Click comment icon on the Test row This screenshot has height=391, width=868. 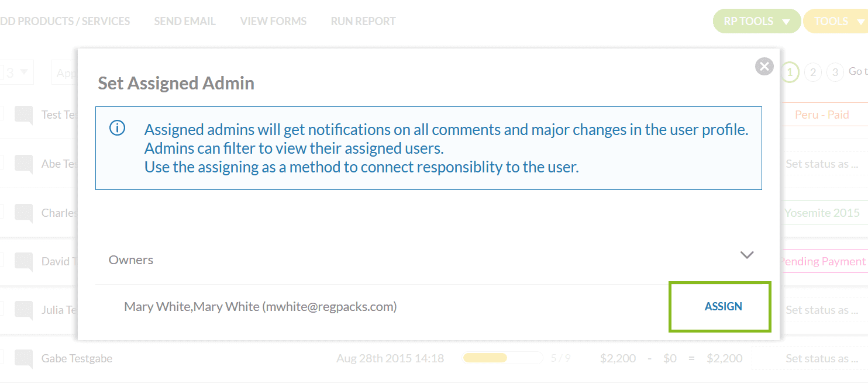coord(24,115)
